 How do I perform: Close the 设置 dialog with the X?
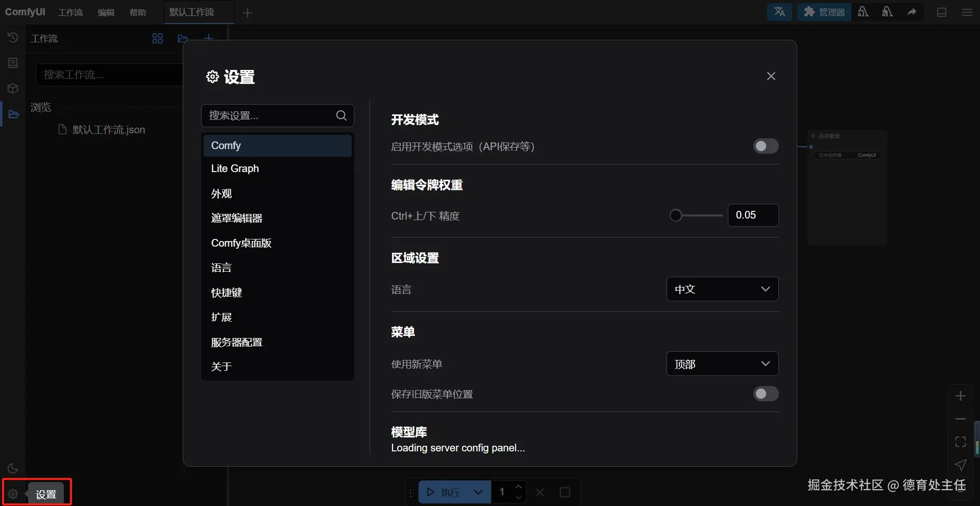[x=771, y=76]
